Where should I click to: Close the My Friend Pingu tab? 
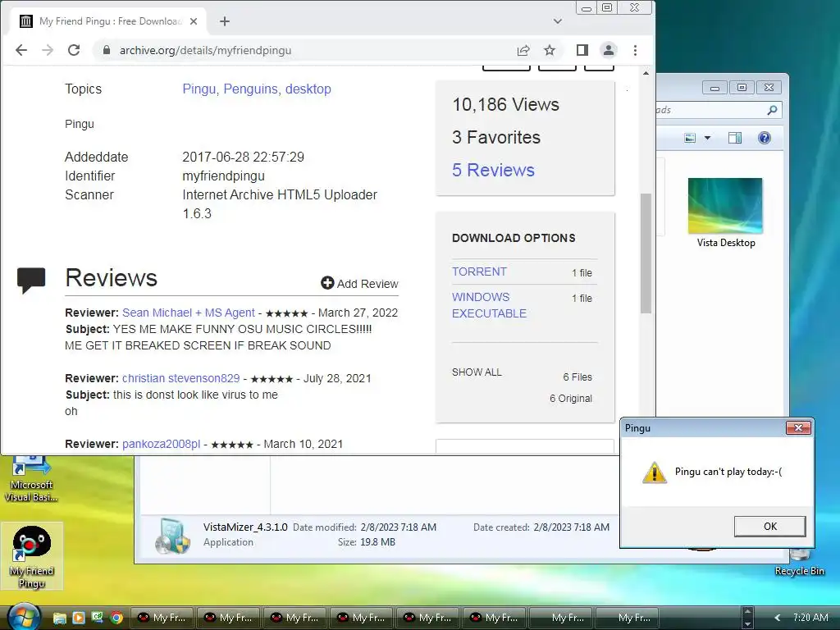[194, 21]
